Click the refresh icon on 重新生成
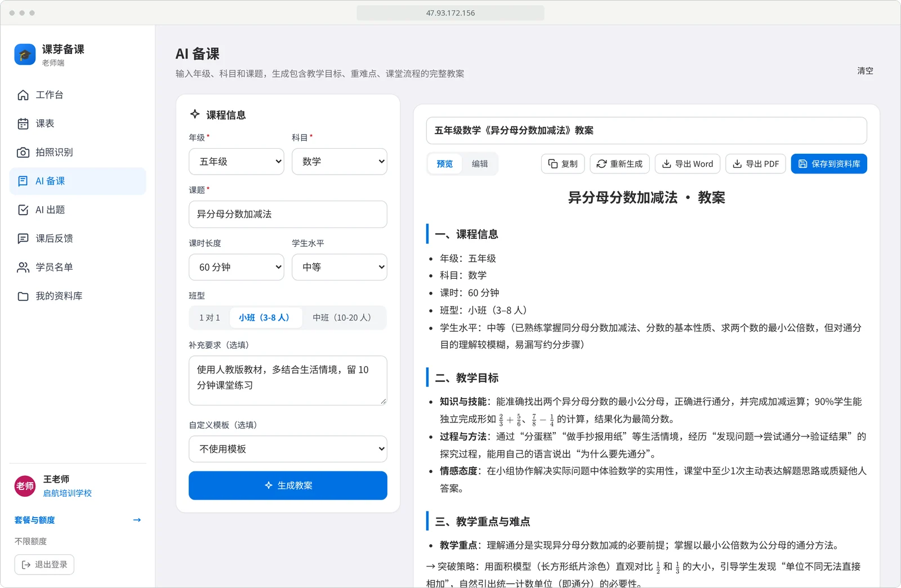The height and width of the screenshot is (588, 901). point(601,164)
